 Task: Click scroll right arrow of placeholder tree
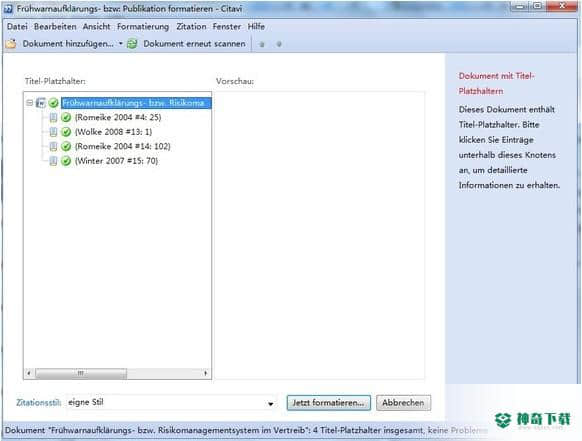coord(206,373)
